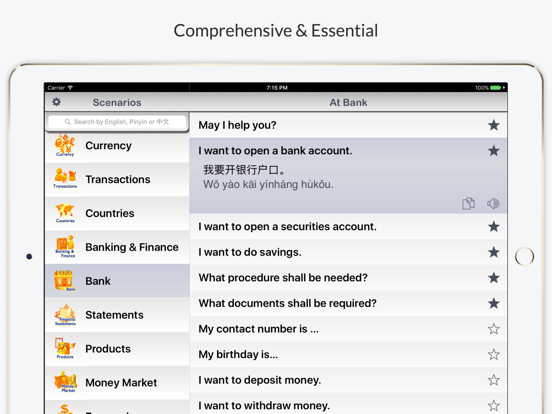
Task: Favorite 'My birthday is...' star
Action: point(494,354)
